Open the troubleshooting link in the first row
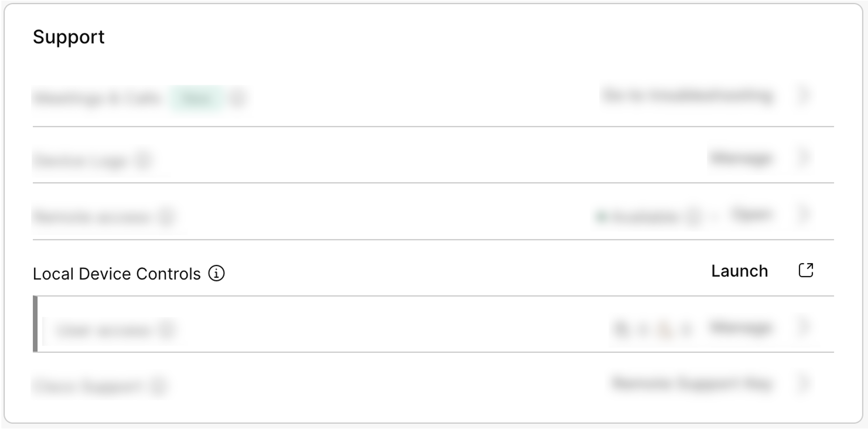 click(x=688, y=96)
